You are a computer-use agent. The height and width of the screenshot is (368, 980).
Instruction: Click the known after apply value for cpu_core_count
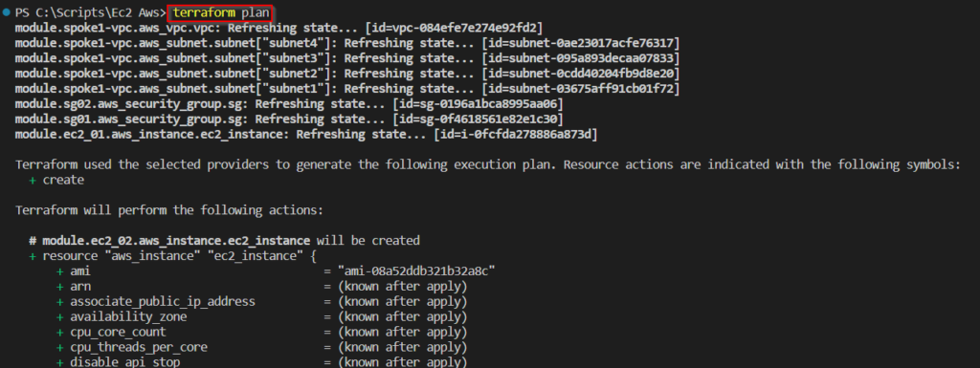pos(403,332)
